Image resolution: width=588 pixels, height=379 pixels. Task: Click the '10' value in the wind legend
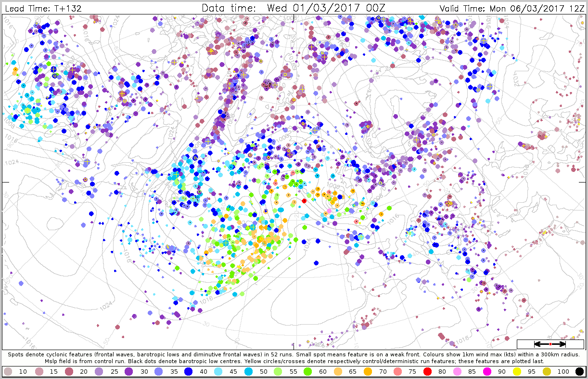[x=23, y=371]
